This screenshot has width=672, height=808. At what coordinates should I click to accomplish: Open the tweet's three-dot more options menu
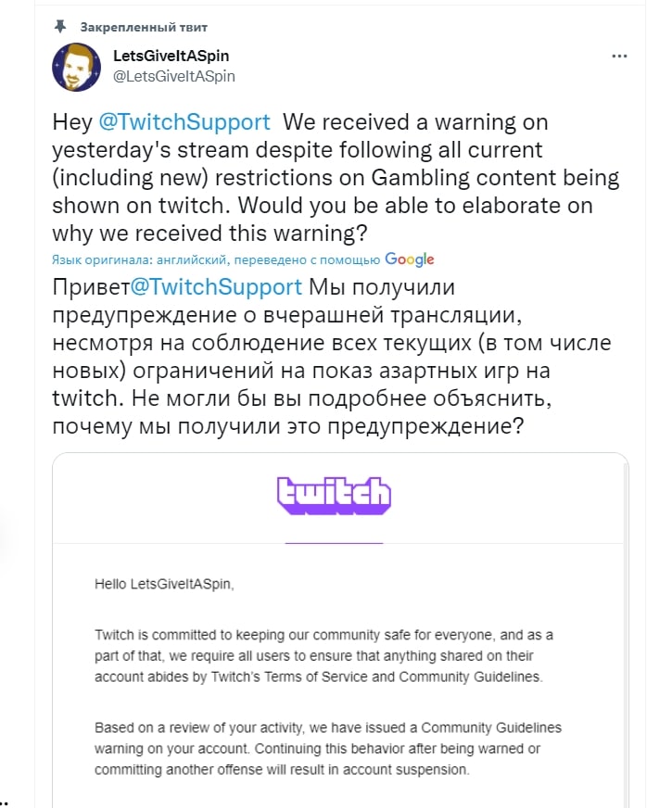pyautogui.click(x=619, y=57)
